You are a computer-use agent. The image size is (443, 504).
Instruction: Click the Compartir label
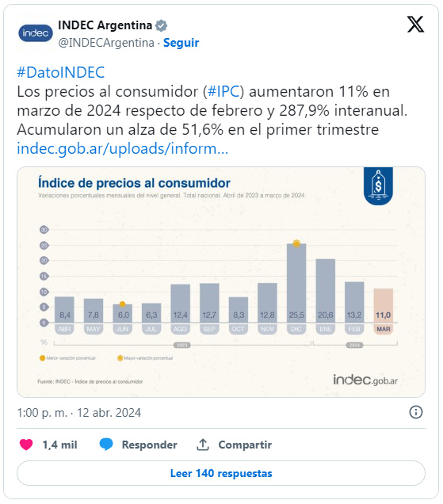(245, 445)
